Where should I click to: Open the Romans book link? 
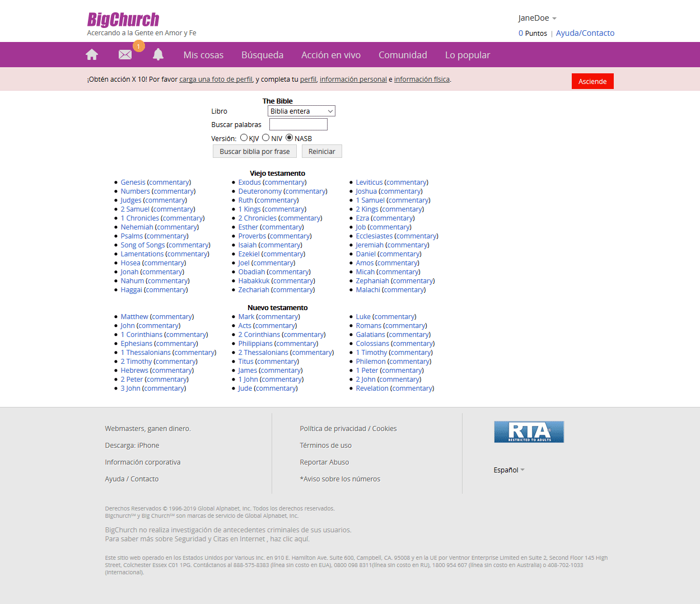[x=368, y=326]
